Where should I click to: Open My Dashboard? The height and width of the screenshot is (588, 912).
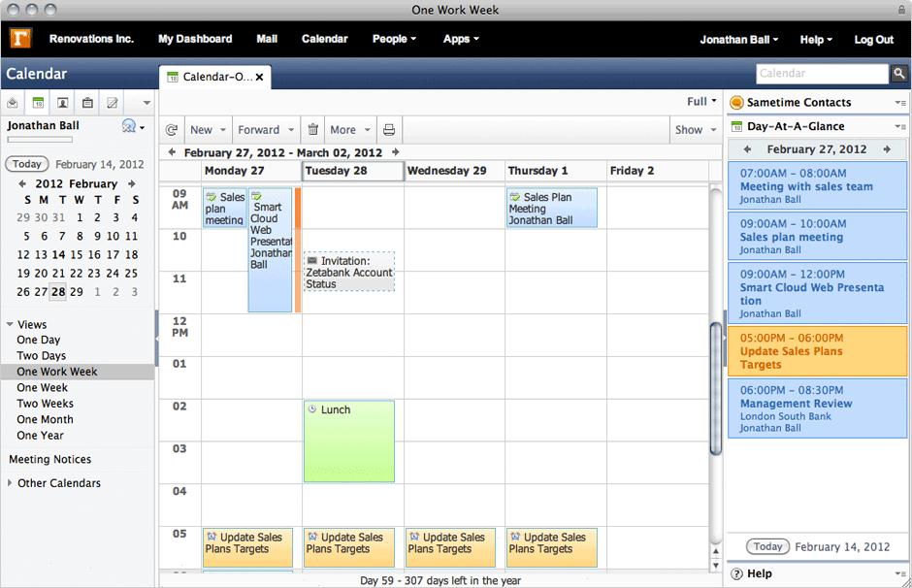tap(195, 39)
